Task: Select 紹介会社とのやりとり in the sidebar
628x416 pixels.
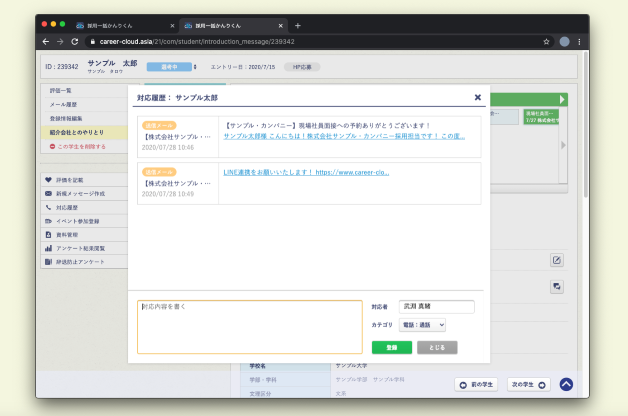Action: tap(78, 132)
